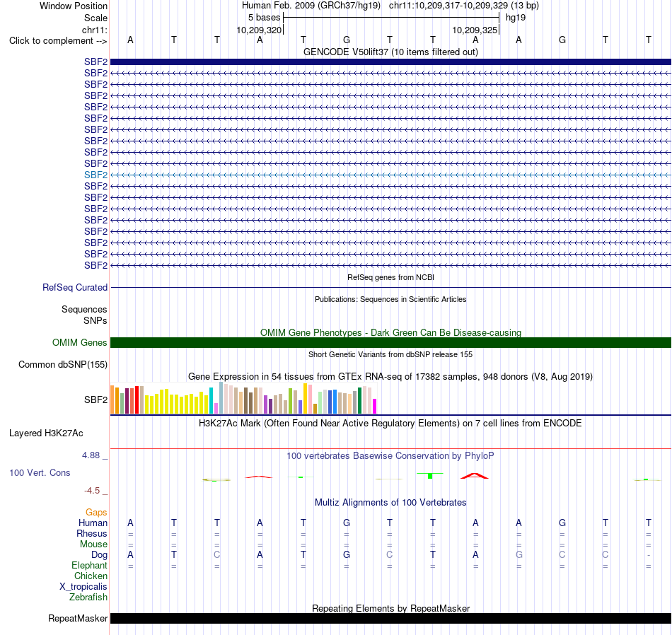This screenshot has width=672, height=635.
Task: Click the 'chr11:' base position label
Action: 95,30
